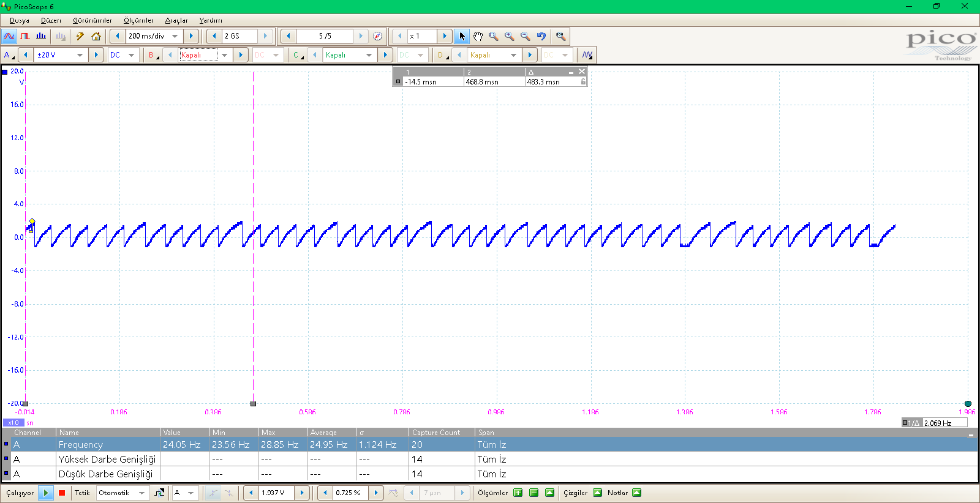
Task: Open the Düzen menu
Action: tap(51, 20)
